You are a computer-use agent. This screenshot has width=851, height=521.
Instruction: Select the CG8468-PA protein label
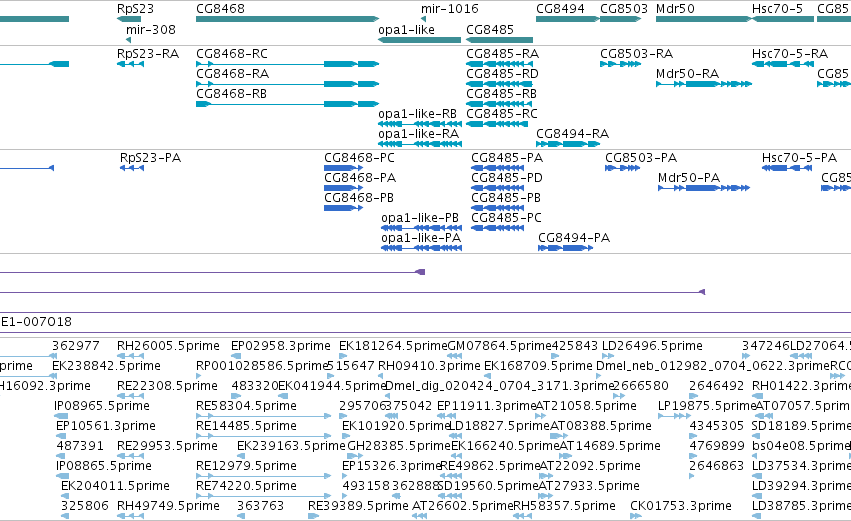[x=360, y=178]
